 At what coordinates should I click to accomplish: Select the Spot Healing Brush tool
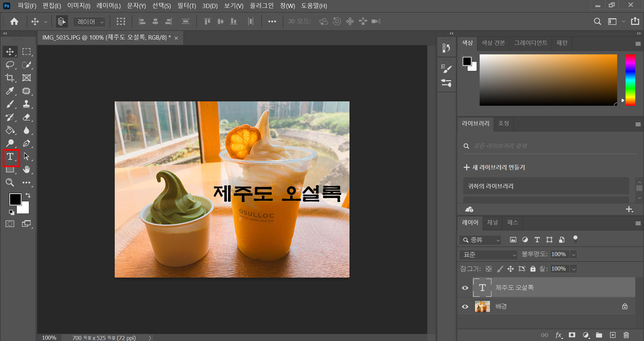[26, 91]
